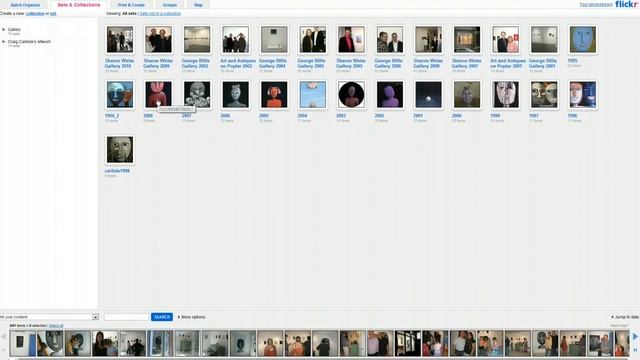Open the 1994_2 set thumbnail
This screenshot has width=640, height=360.
120,95
